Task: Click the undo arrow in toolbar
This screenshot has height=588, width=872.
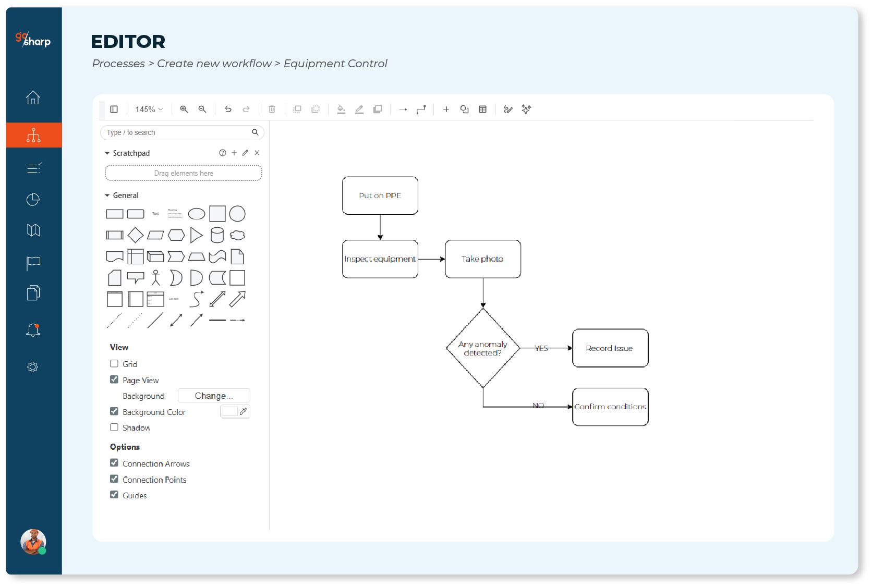Action: click(228, 109)
